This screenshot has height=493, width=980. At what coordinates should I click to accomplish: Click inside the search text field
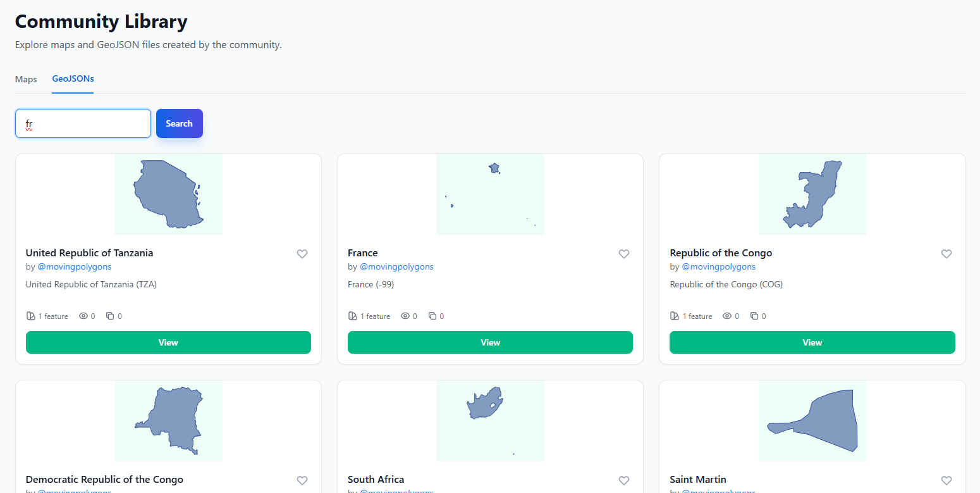83,123
